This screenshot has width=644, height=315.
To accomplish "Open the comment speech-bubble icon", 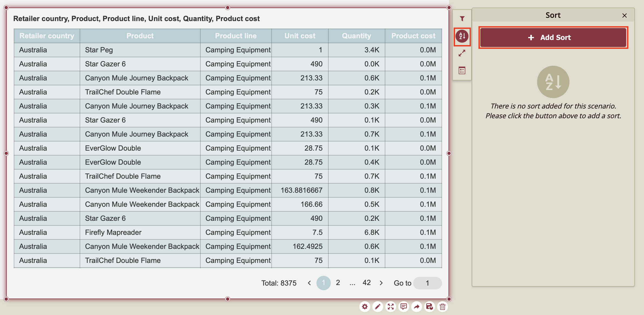I will [404, 307].
